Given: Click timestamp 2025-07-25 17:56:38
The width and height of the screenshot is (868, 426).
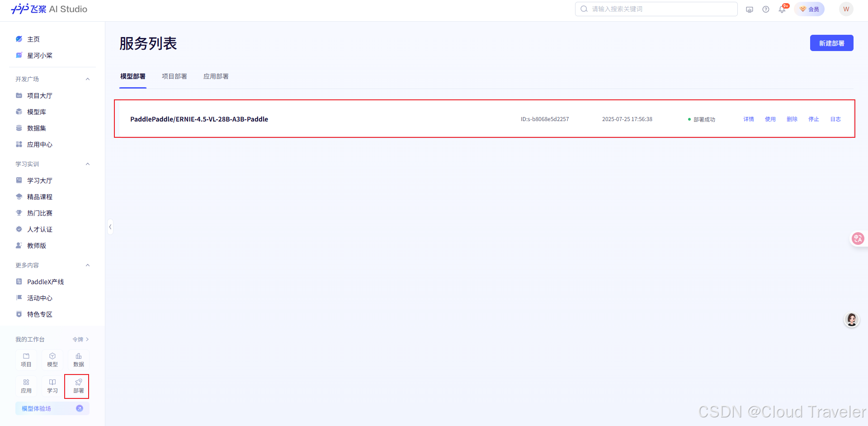Looking at the screenshot, I should point(627,119).
